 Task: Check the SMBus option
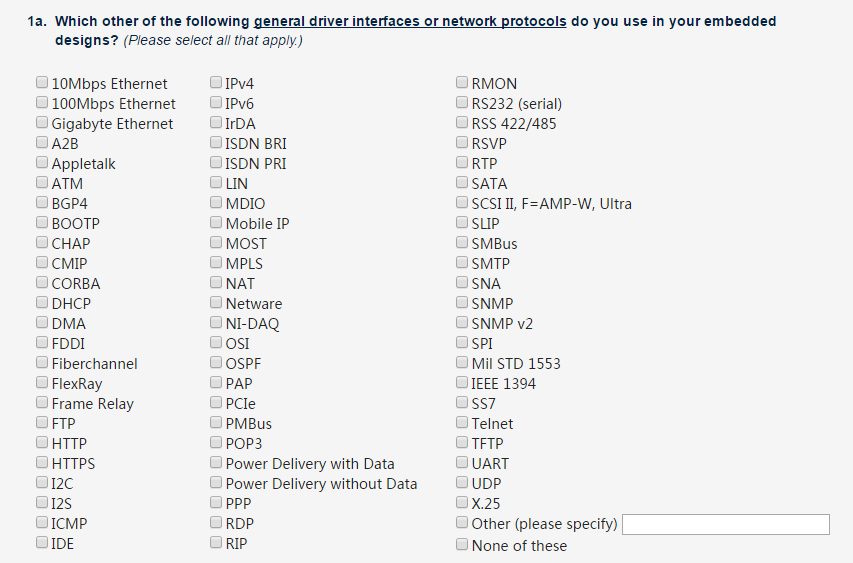point(462,242)
